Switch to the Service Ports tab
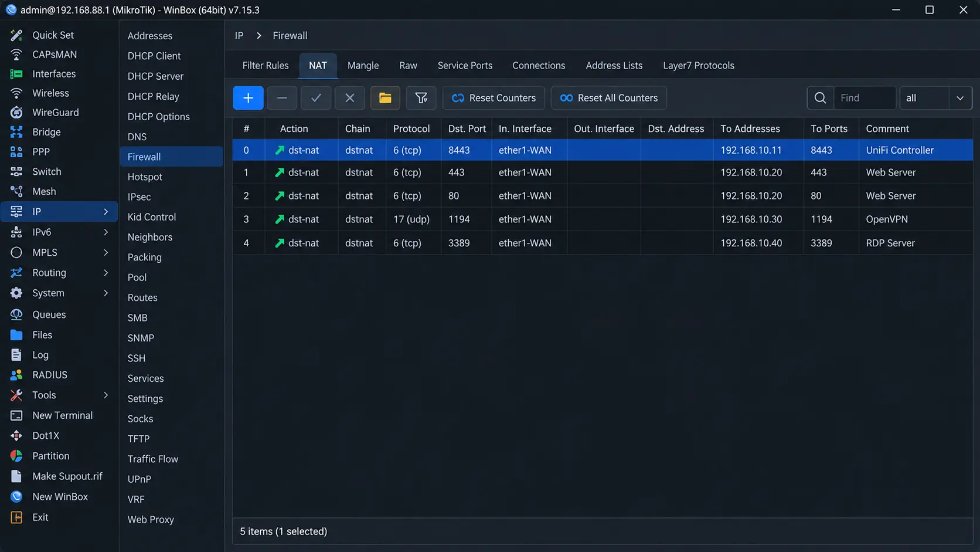 [x=465, y=66]
